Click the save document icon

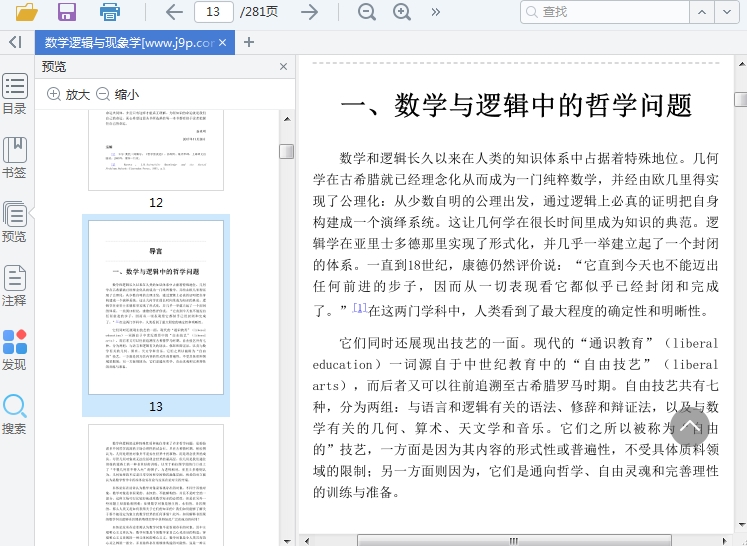[x=67, y=12]
